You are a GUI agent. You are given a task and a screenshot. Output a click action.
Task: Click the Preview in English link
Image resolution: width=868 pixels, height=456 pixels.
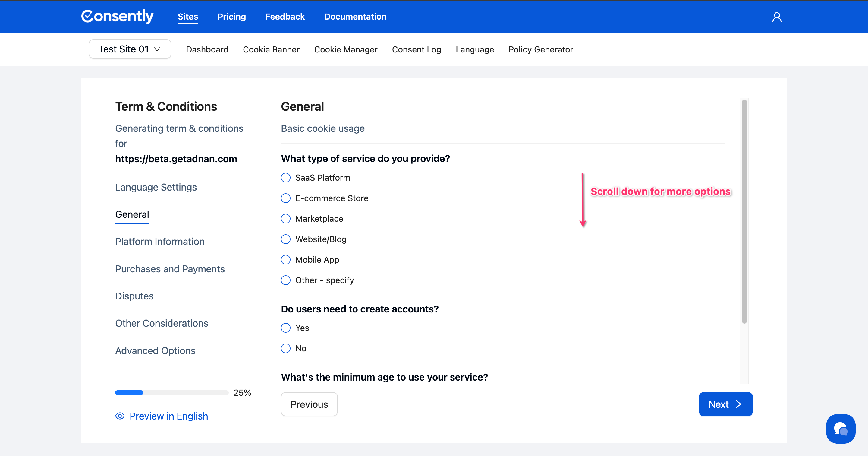click(x=168, y=416)
